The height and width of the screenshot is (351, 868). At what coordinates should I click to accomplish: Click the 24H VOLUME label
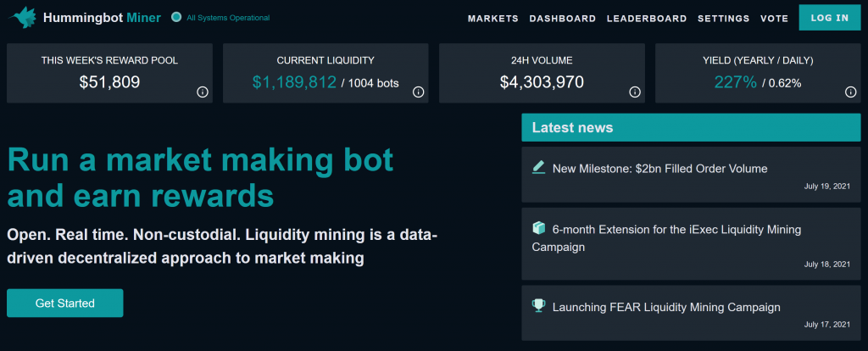point(542,60)
